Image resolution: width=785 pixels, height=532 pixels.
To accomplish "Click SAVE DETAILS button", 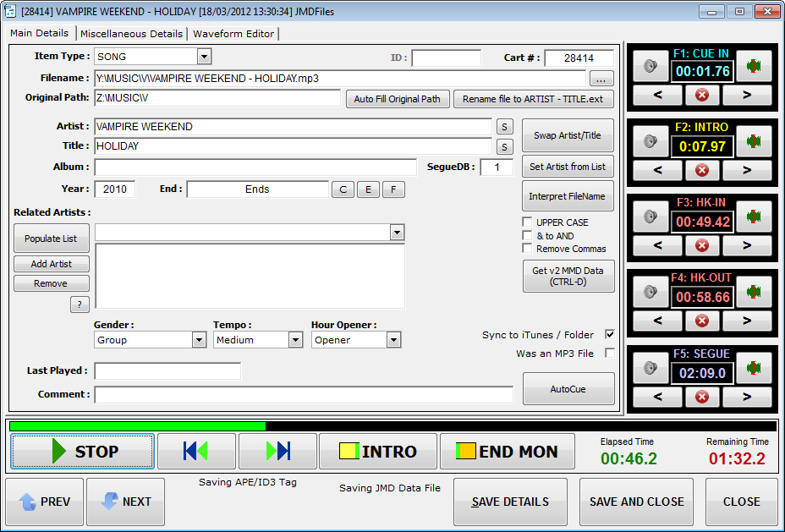I will tap(510, 502).
